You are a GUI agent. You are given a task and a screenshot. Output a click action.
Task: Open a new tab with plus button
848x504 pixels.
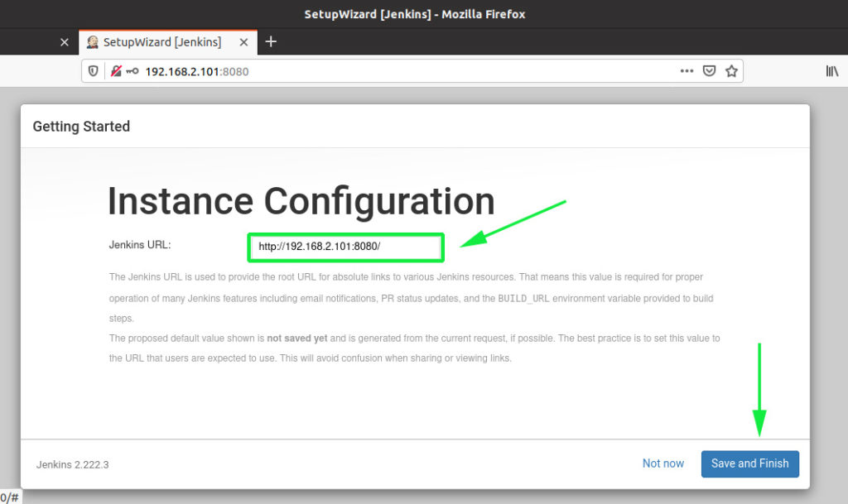tap(271, 41)
